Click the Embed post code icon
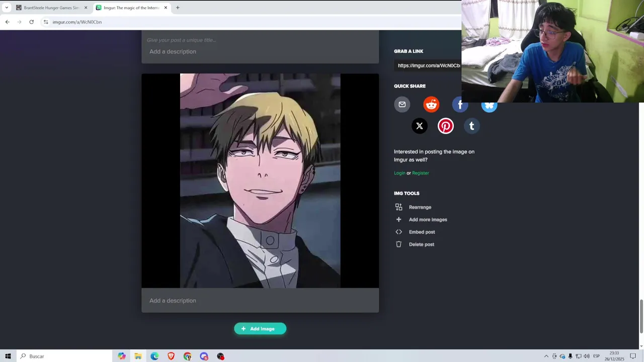The height and width of the screenshot is (362, 644). [398, 232]
